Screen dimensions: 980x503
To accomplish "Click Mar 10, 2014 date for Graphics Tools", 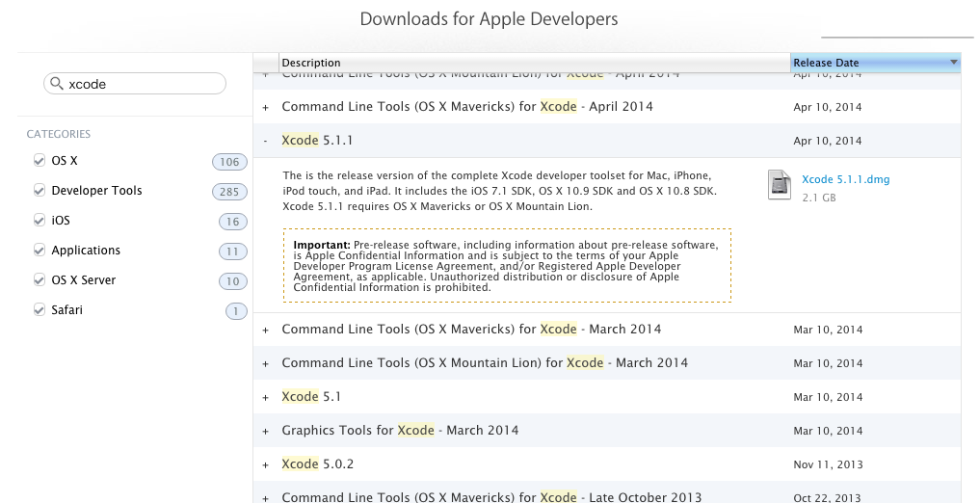I will point(828,431).
